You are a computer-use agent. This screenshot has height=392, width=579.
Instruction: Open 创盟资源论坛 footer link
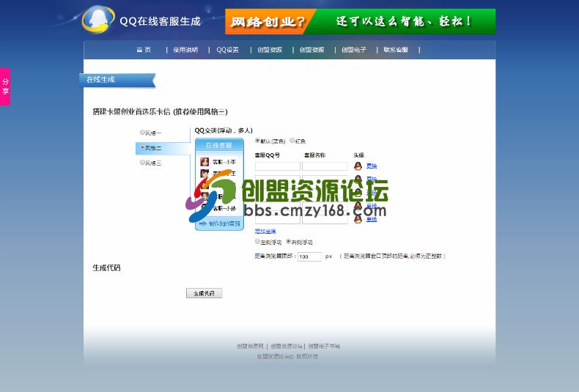pos(287,347)
